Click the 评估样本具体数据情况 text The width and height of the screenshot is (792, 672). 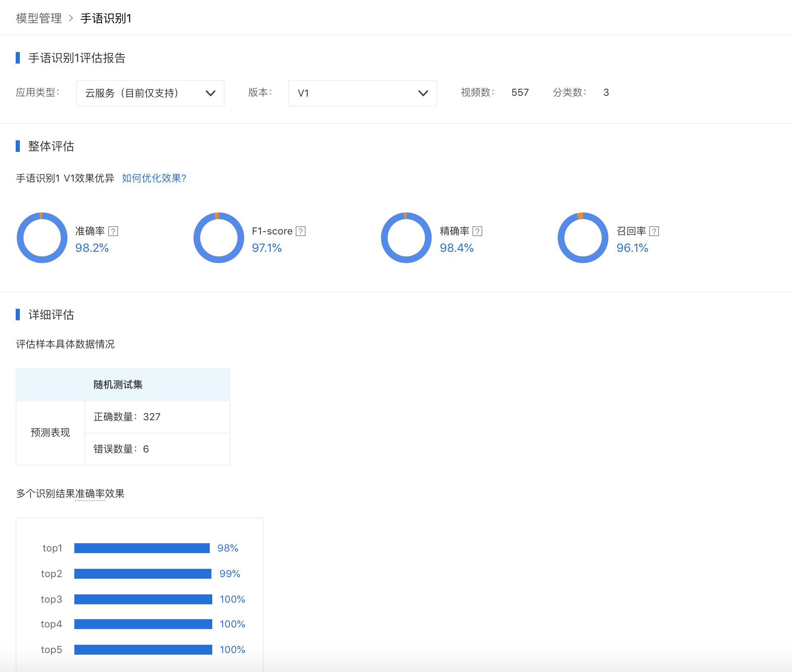(x=65, y=344)
